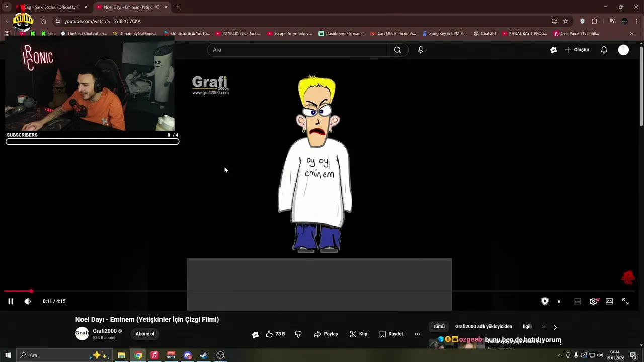The height and width of the screenshot is (362, 644).
Task: Select 'Grafi2000 adlı yükleyiciden' chip
Action: point(484,327)
